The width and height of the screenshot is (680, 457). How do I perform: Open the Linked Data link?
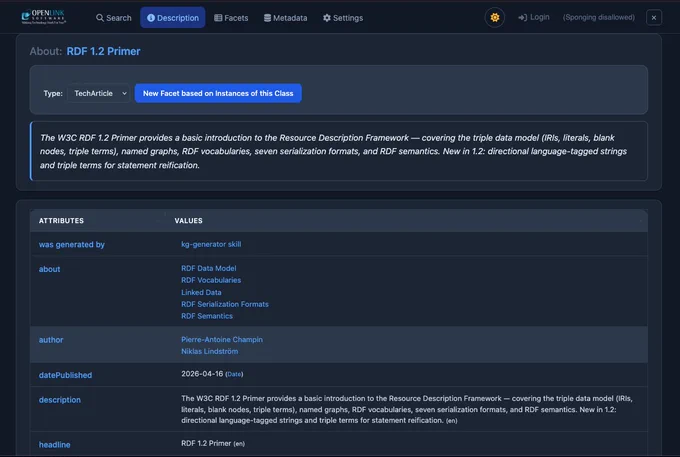[201, 292]
